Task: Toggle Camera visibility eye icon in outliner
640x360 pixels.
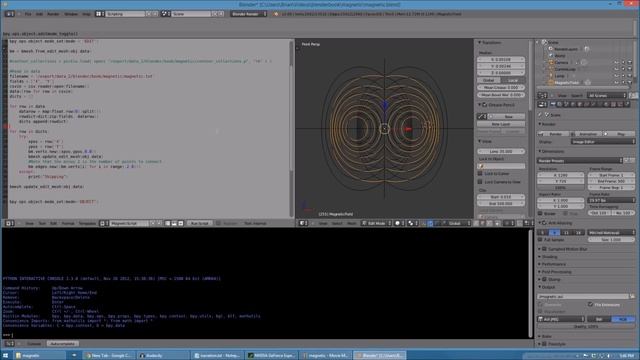Action: coord(616,62)
